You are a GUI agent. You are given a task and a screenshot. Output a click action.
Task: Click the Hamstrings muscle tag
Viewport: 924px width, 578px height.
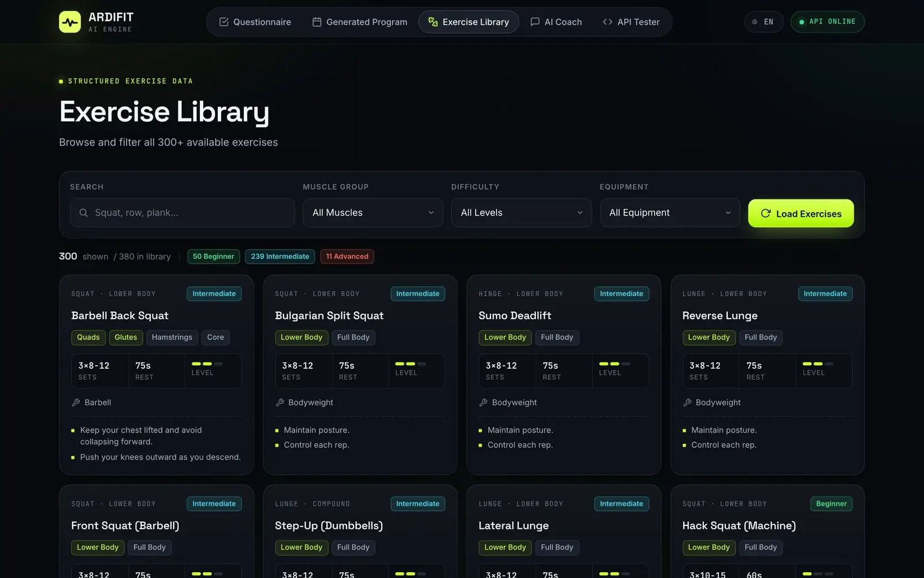point(172,338)
